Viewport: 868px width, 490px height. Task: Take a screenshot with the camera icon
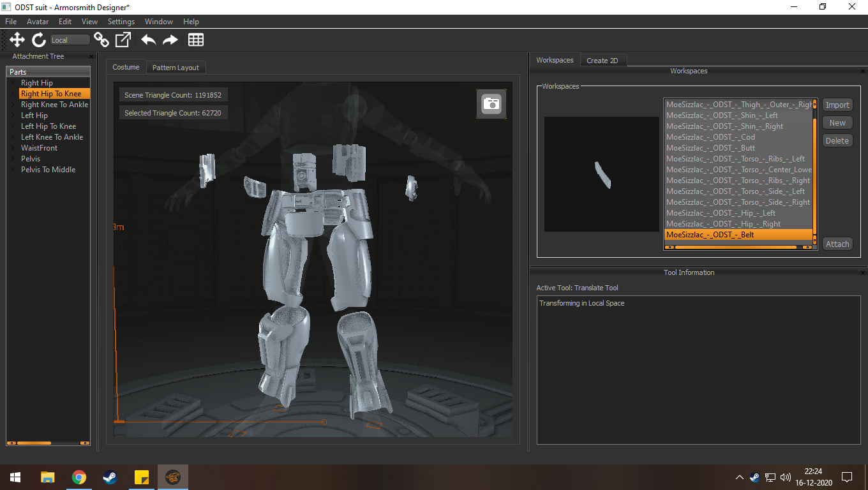pos(491,104)
